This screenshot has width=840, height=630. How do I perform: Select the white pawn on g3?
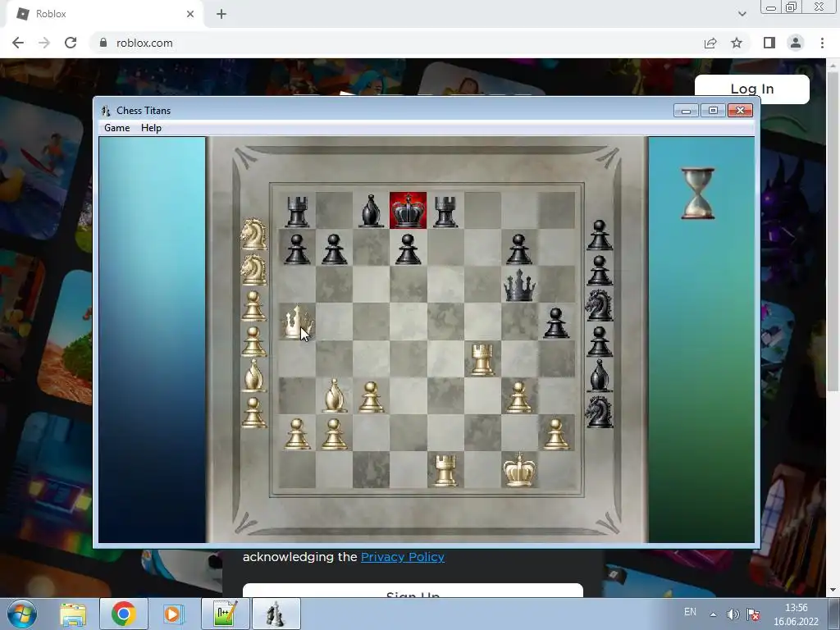[x=518, y=398]
